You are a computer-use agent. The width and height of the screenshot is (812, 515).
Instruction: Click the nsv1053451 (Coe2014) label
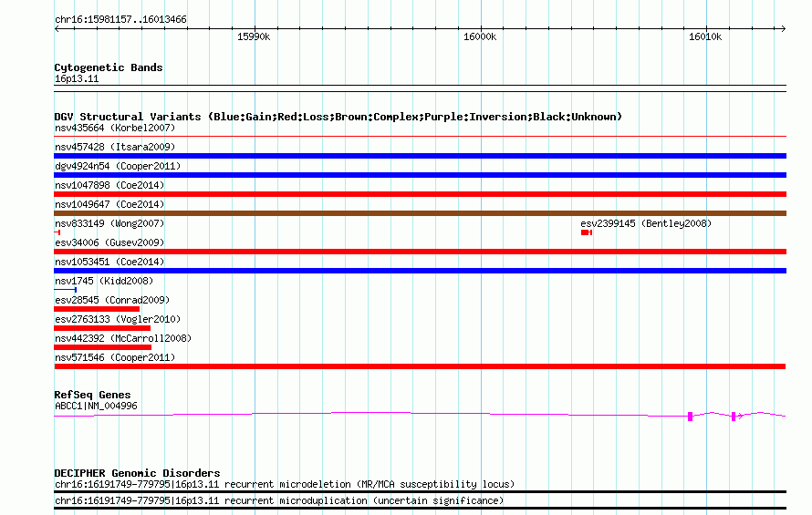109,262
